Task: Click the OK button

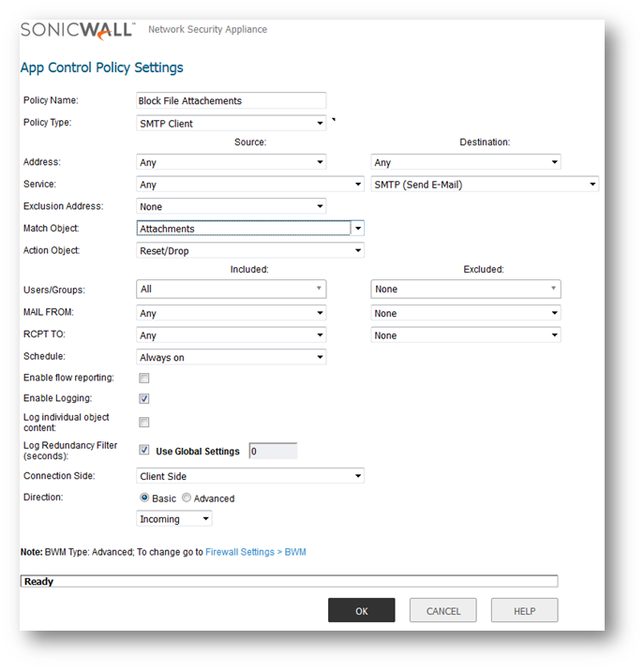Action: (x=362, y=610)
